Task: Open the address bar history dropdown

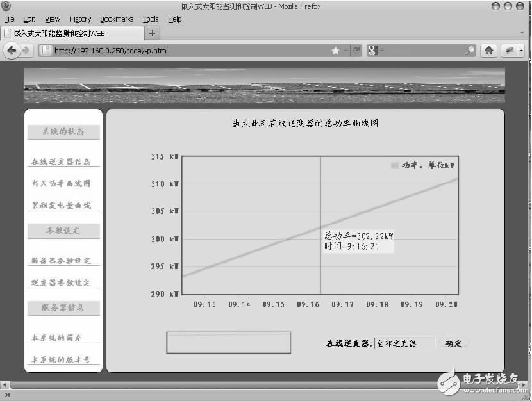Action: (347, 50)
